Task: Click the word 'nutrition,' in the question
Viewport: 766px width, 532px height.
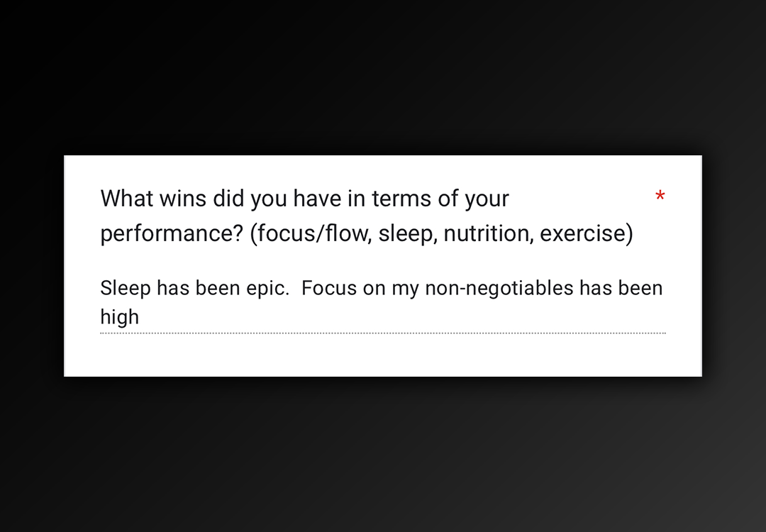Action: [x=488, y=233]
